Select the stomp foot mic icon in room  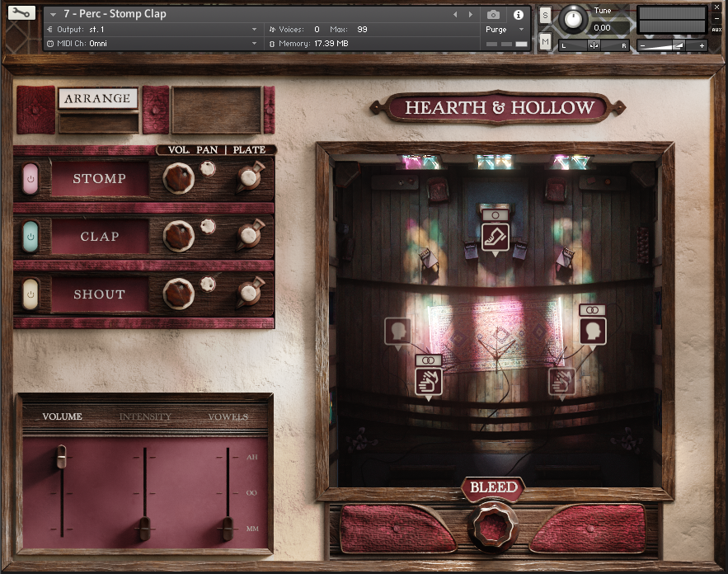point(495,238)
